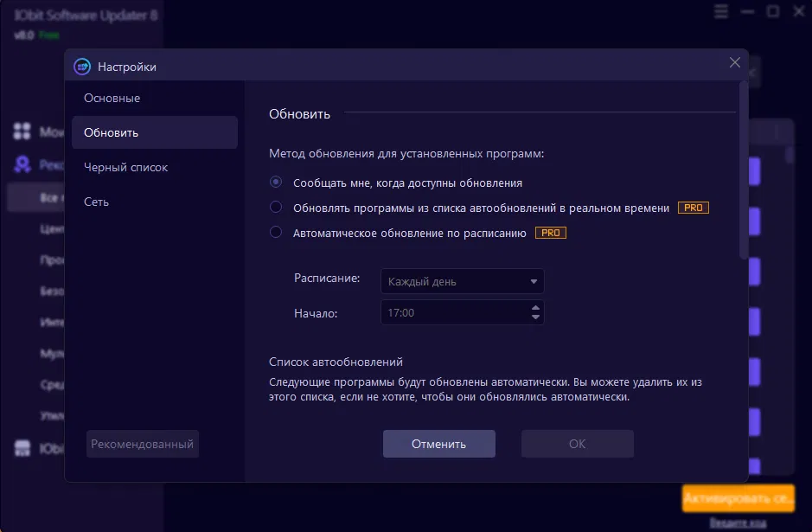
Task: Click the four-squares icon in main sidebar
Action: (22, 131)
